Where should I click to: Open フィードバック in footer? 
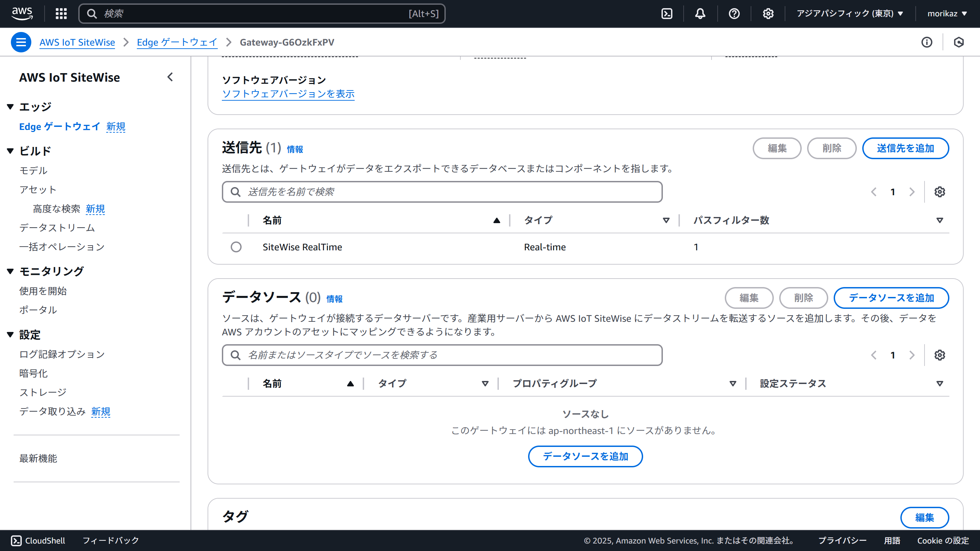tap(111, 541)
